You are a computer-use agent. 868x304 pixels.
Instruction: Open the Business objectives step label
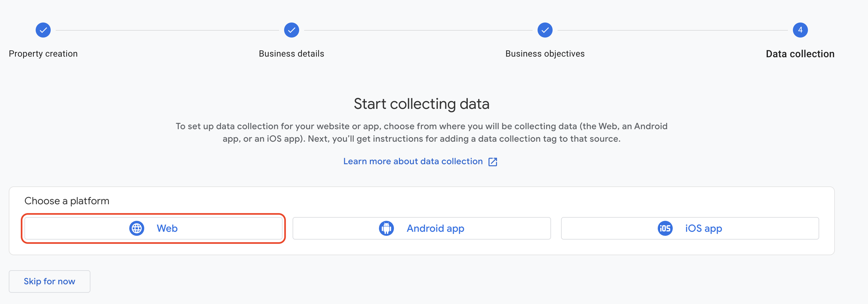pos(545,54)
